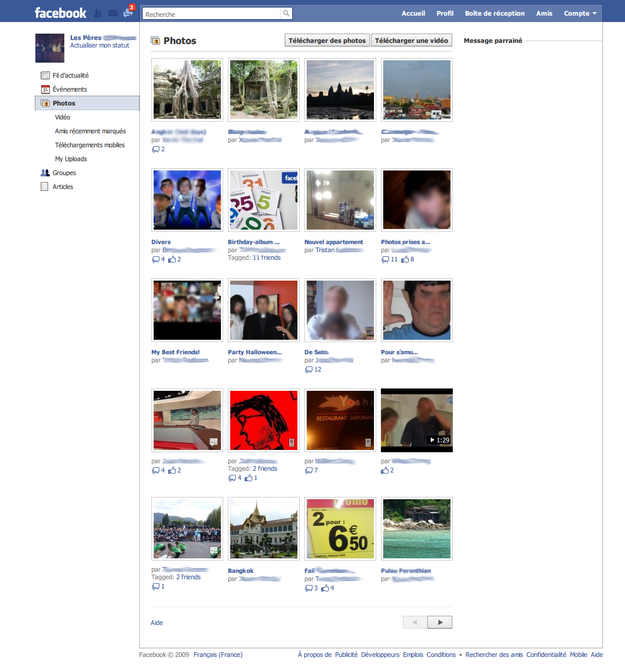Viewport: 625px width, 672px height.
Task: Open the messages envelope icon
Action: [113, 13]
